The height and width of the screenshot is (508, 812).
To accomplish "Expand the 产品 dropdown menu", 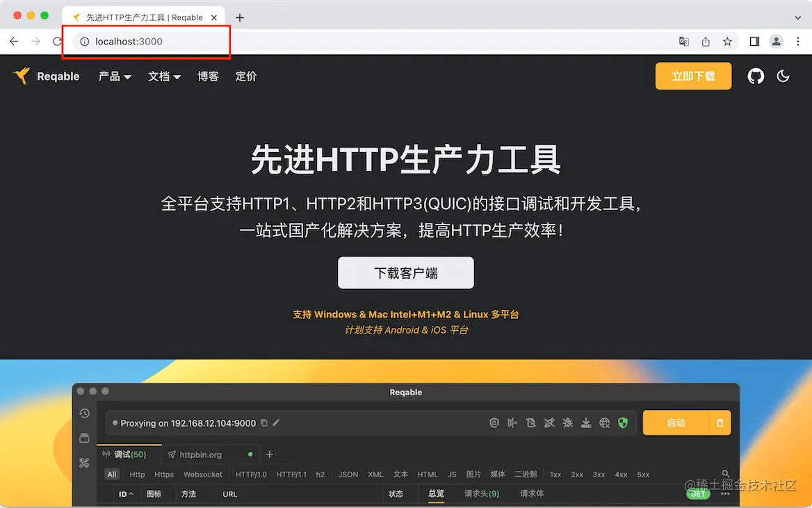I will [115, 76].
